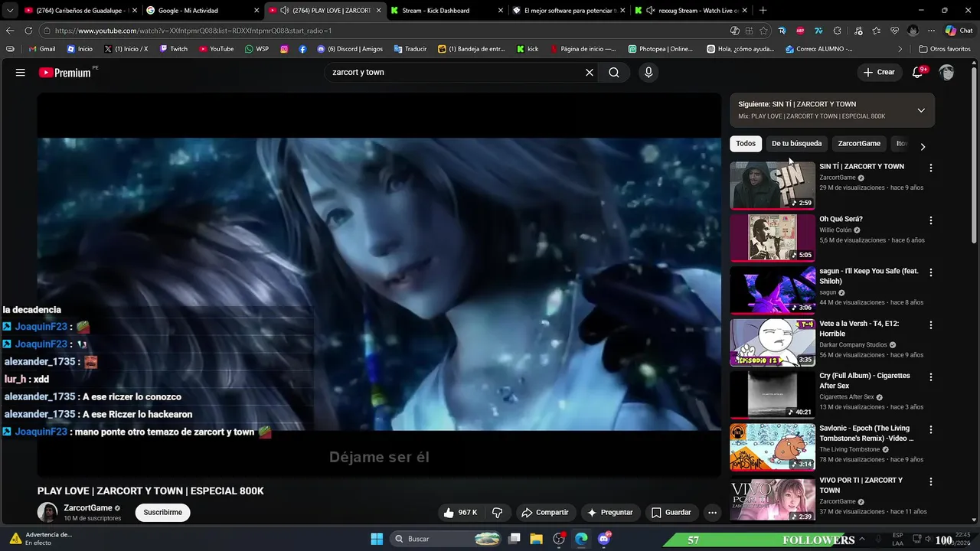Open more actions ellipsis below video
The image size is (980, 551).
712,513
